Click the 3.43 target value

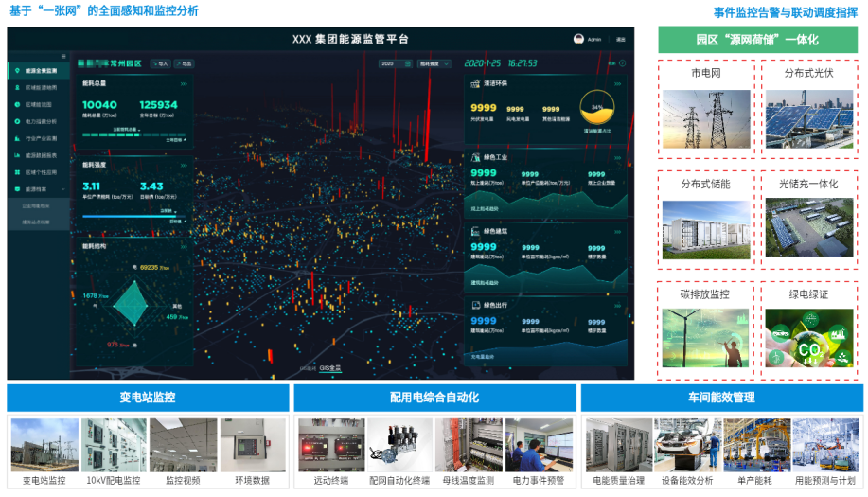pos(151,186)
